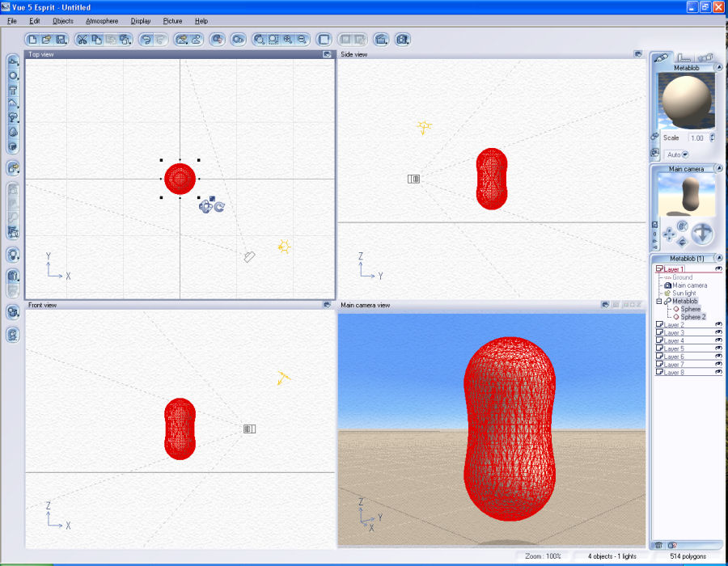
Task: Click the Zoom out magnifier icon
Action: 303,40
